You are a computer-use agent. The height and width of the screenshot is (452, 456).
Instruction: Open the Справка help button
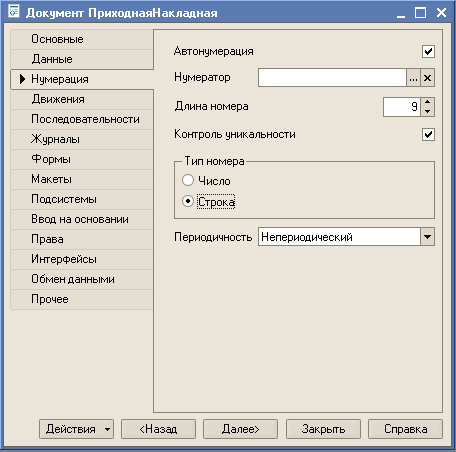[x=405, y=429]
